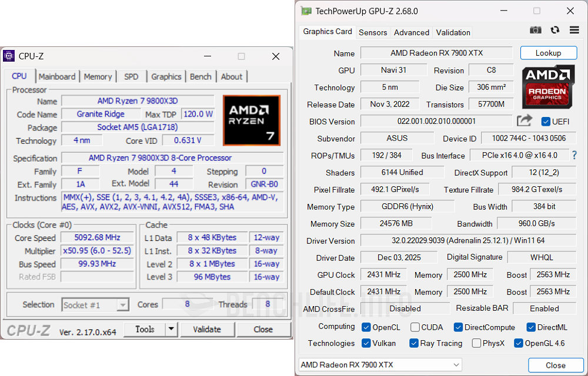Open the Mainboard tab in CPU-Z
The width and height of the screenshot is (588, 376).
[57, 76]
